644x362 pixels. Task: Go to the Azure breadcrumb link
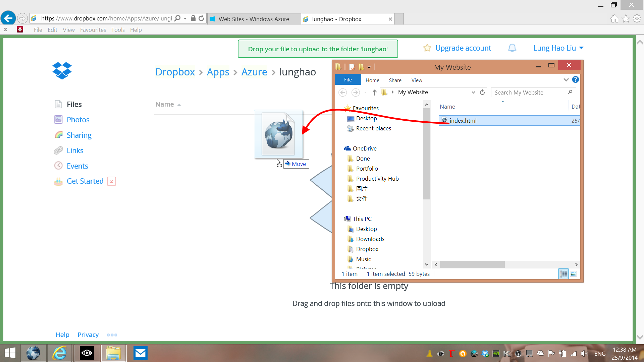(254, 72)
